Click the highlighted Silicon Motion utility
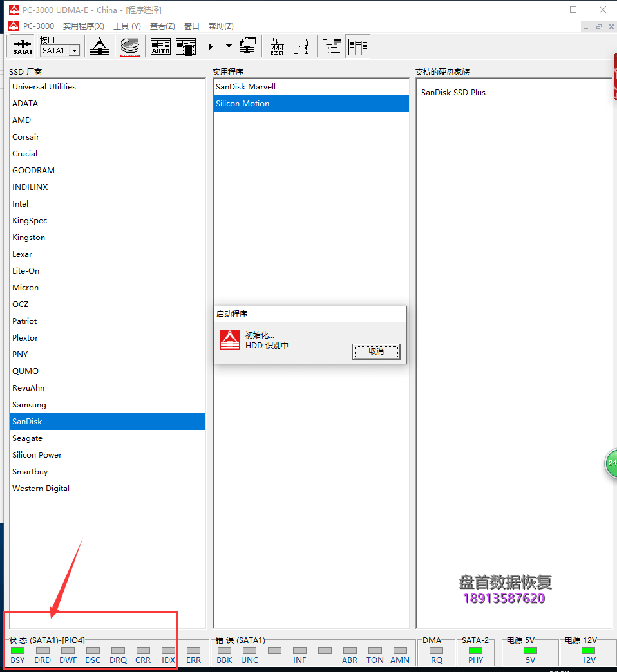 [x=311, y=103]
